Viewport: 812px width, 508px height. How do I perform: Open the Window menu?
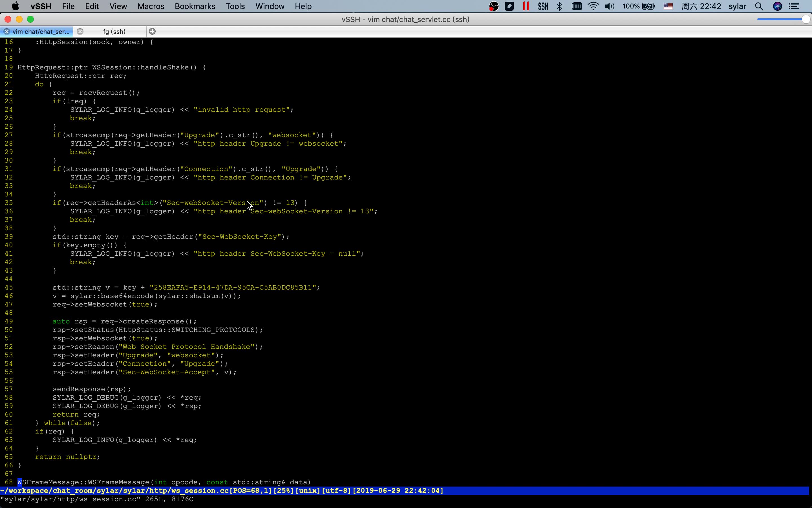tap(270, 6)
